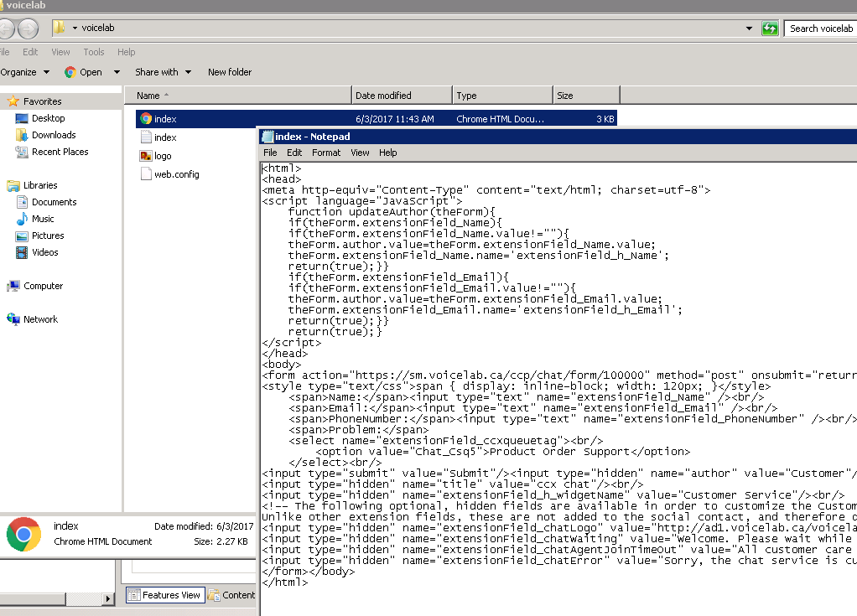Open Notepad's File menu
The image size is (857, 616).
[270, 153]
